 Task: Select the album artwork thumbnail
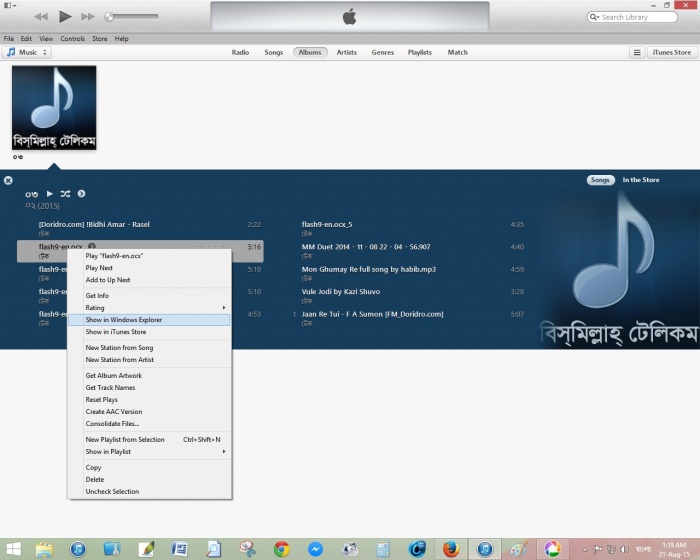click(x=54, y=108)
